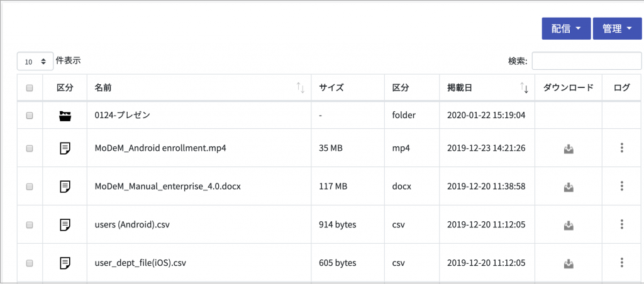This screenshot has width=644, height=284.
Task: Check the box for 0124-プレゼン folder
Action: pos(30,116)
